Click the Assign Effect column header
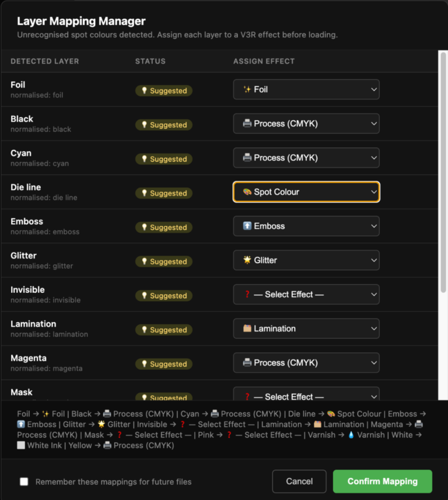 (x=264, y=61)
